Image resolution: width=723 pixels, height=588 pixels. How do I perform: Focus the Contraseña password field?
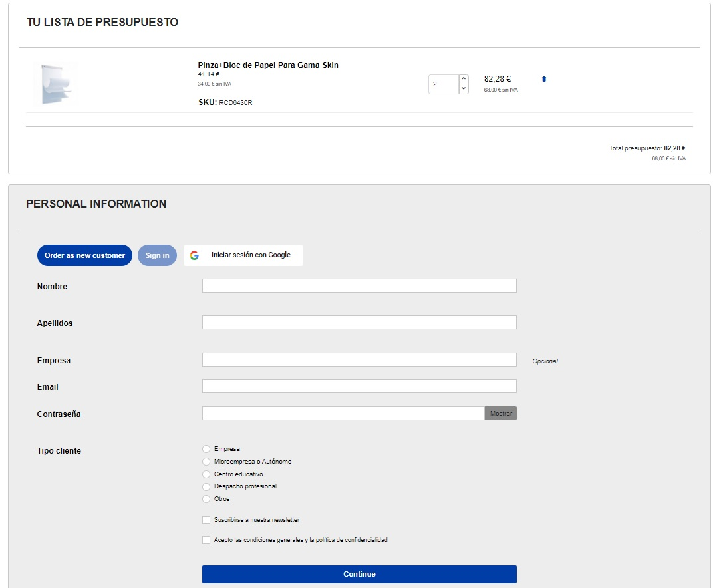(x=343, y=414)
